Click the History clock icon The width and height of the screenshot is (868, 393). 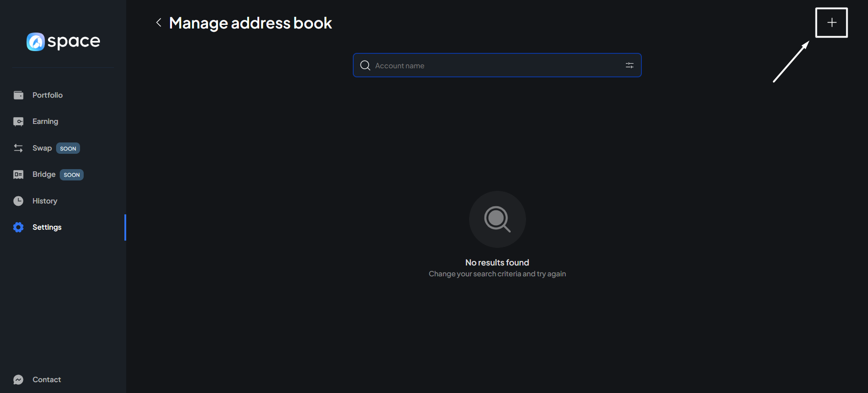tap(19, 201)
